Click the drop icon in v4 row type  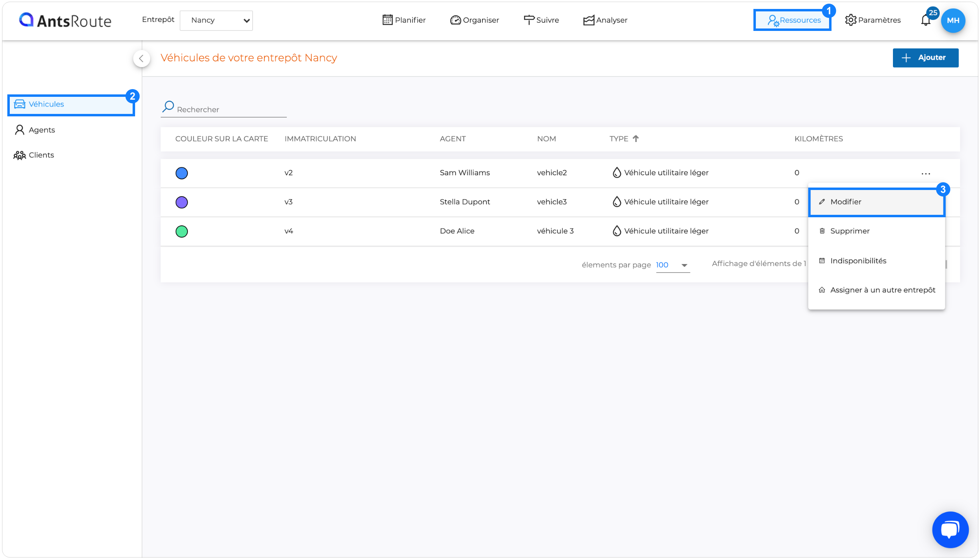617,231
